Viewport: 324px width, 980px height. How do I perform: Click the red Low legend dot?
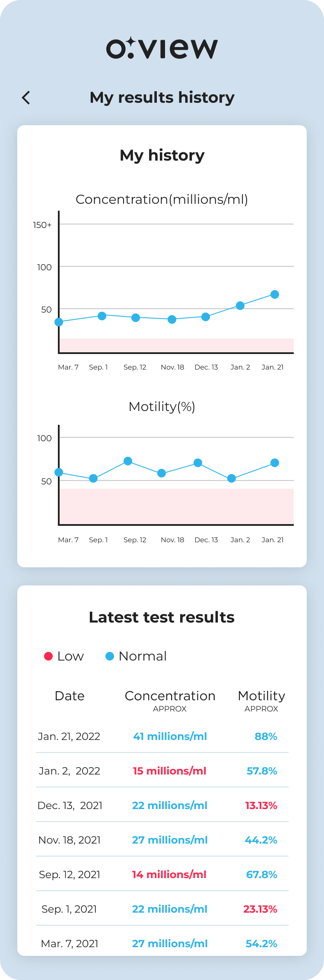point(48,656)
